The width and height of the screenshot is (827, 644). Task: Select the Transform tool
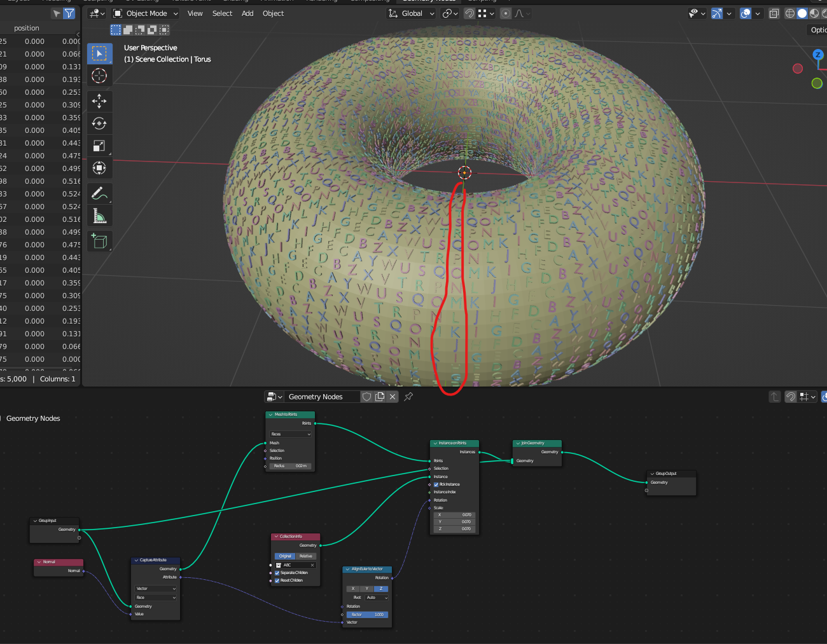pyautogui.click(x=99, y=168)
